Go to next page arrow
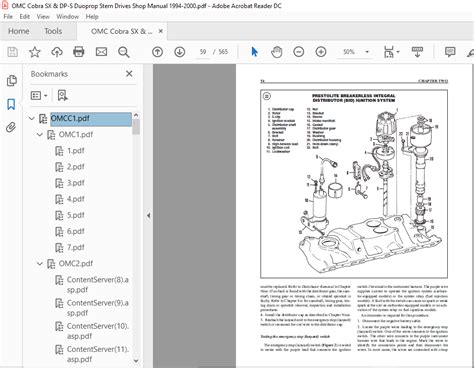 pyautogui.click(x=180, y=52)
